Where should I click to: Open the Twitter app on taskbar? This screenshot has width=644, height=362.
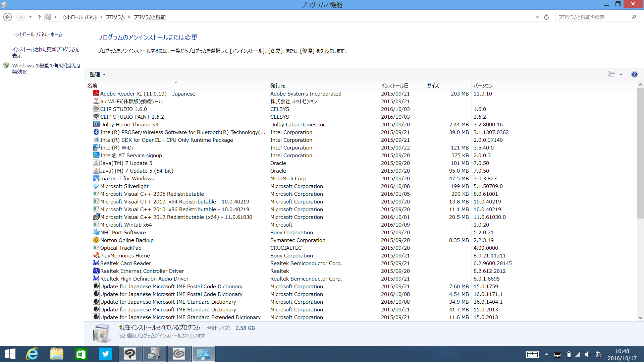click(105, 354)
